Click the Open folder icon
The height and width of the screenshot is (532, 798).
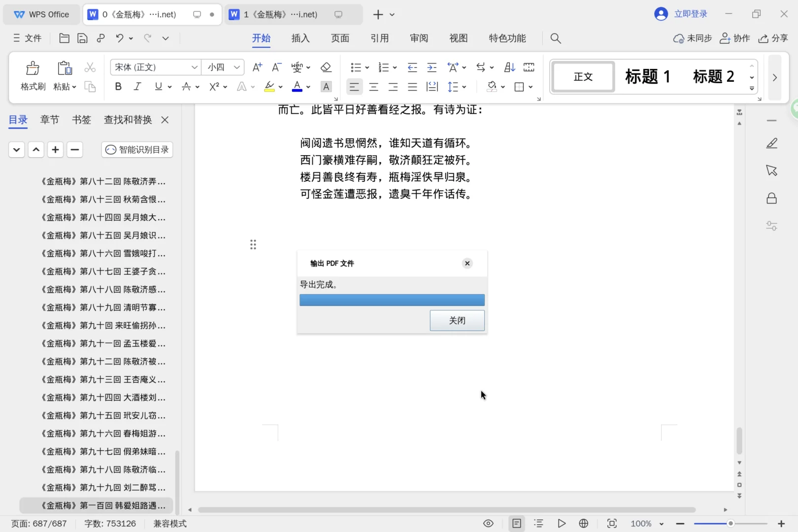pos(64,38)
